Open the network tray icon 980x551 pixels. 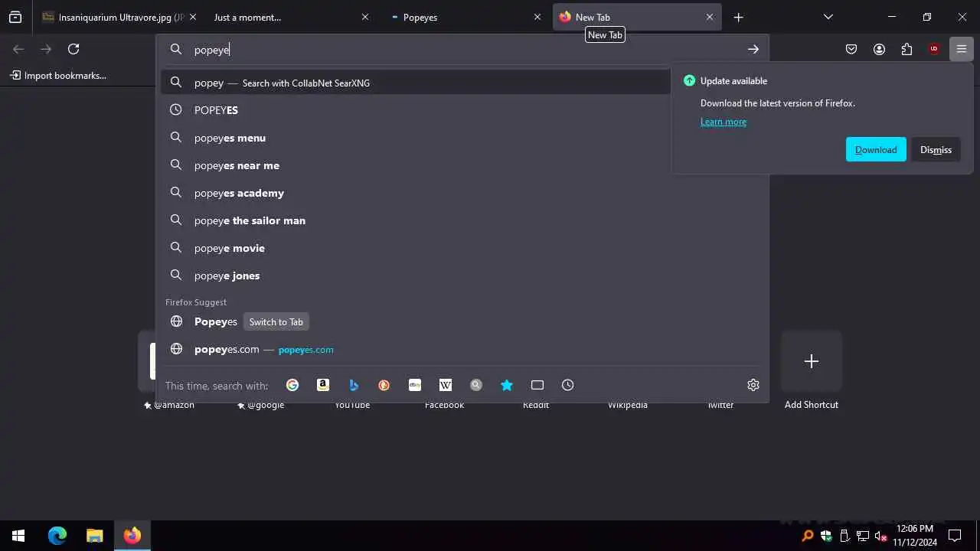[863, 536]
